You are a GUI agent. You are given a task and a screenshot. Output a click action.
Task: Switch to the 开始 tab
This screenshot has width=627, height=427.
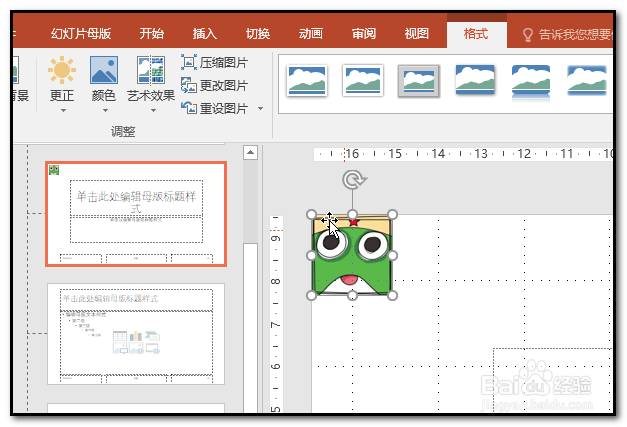[x=152, y=34]
